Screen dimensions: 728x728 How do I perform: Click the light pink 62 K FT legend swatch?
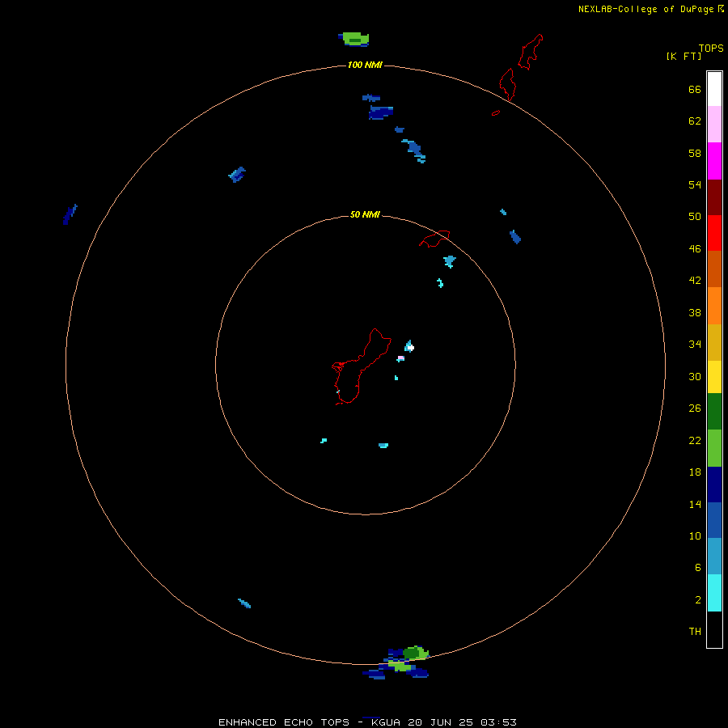(714, 124)
